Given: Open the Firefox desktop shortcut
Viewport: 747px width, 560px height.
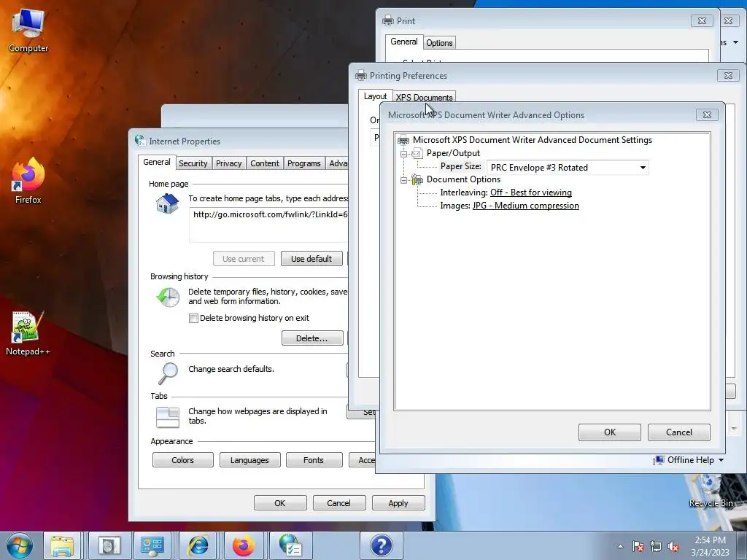Looking at the screenshot, I should click(x=28, y=181).
